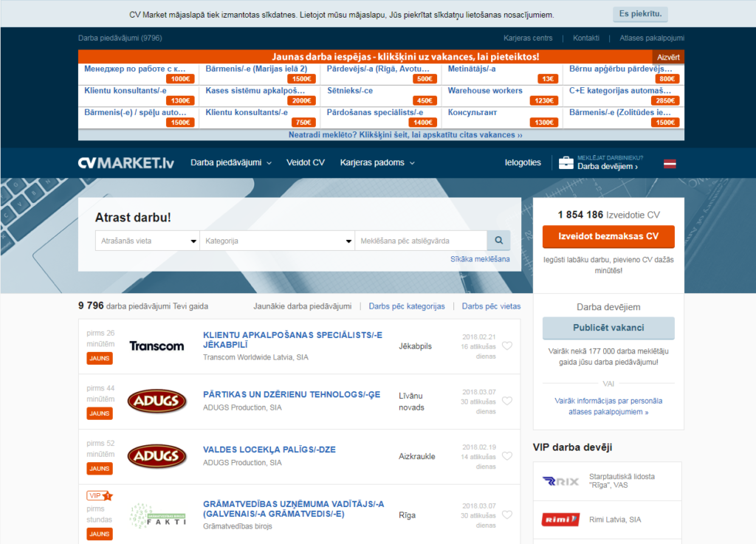Open the RIX airport VIP employer logo

coord(560,481)
